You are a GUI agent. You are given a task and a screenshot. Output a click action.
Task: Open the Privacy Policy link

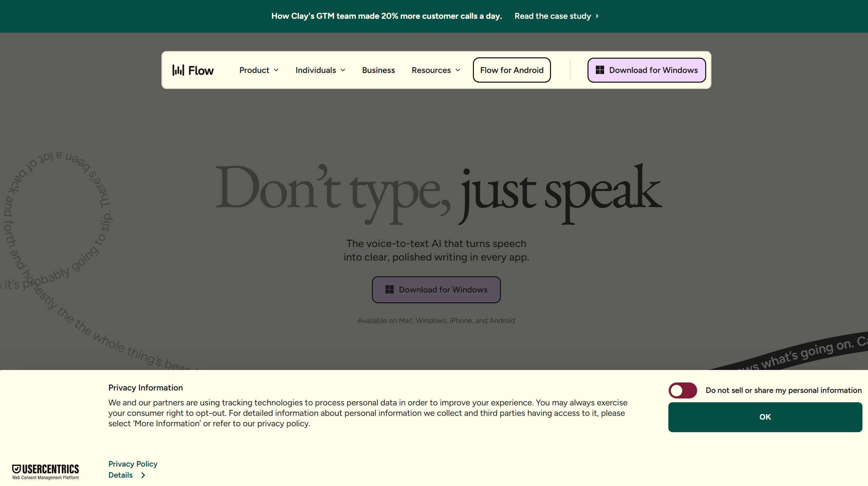pyautogui.click(x=133, y=464)
